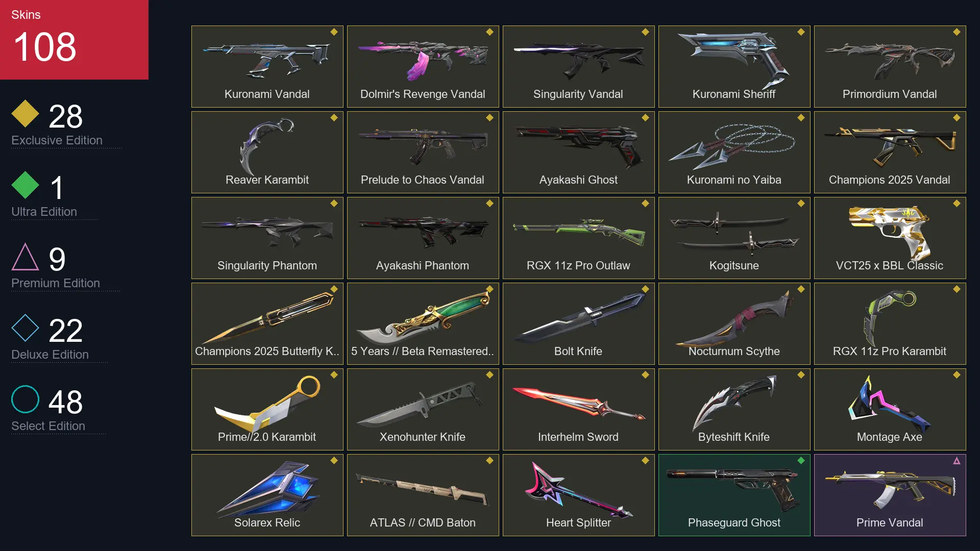Viewport: 980px width, 551px height.
Task: Click the teal Select Edition circle icon
Action: coord(25,399)
